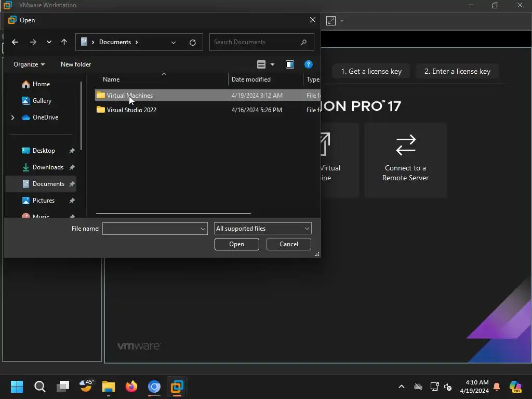Open full screen options dropdown arrow
The height and width of the screenshot is (399, 532).
[342, 21]
